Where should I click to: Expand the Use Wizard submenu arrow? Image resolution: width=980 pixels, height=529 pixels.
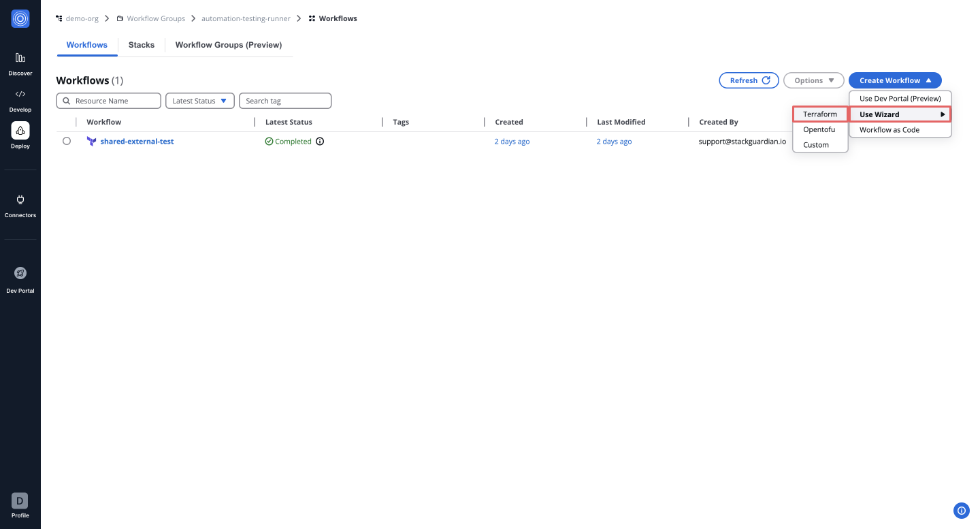point(943,114)
